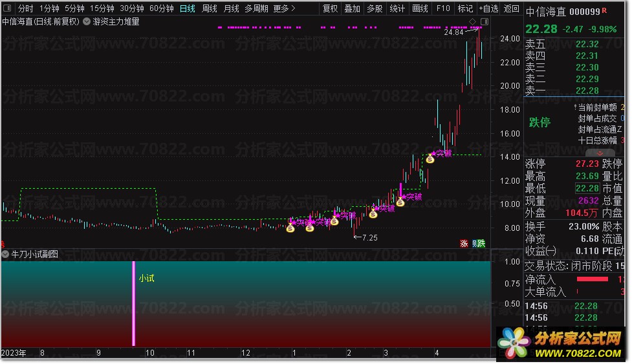Click the 返回 back button

tap(512, 8)
